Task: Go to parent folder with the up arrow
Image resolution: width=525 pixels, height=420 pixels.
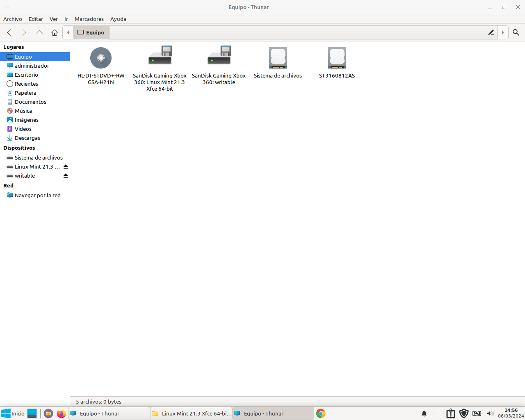Action: click(39, 32)
